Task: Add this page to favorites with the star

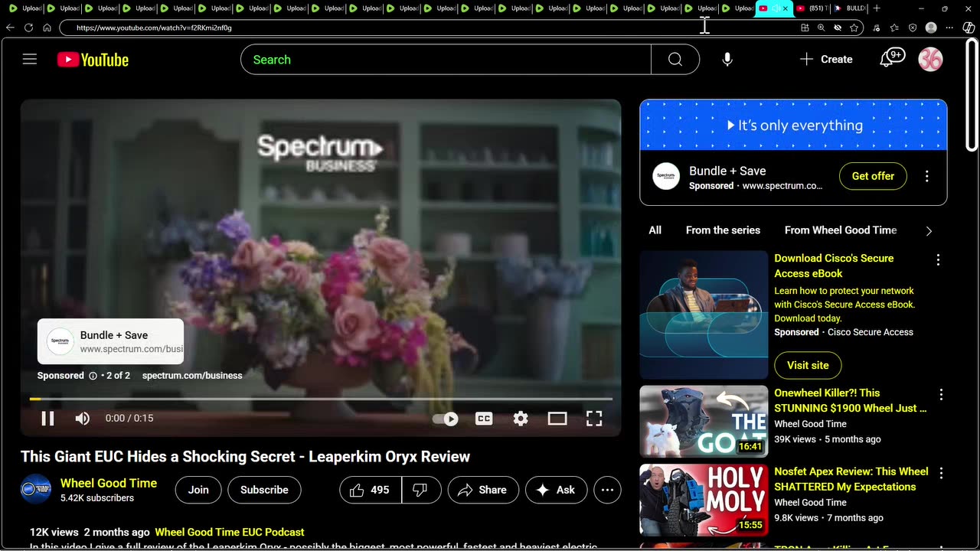Action: click(854, 28)
